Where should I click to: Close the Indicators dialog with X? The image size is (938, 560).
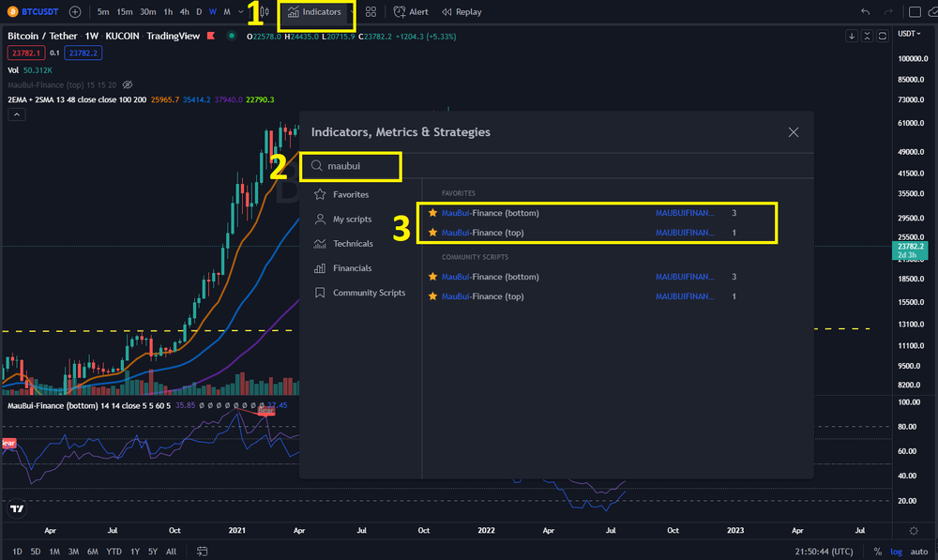click(x=794, y=132)
